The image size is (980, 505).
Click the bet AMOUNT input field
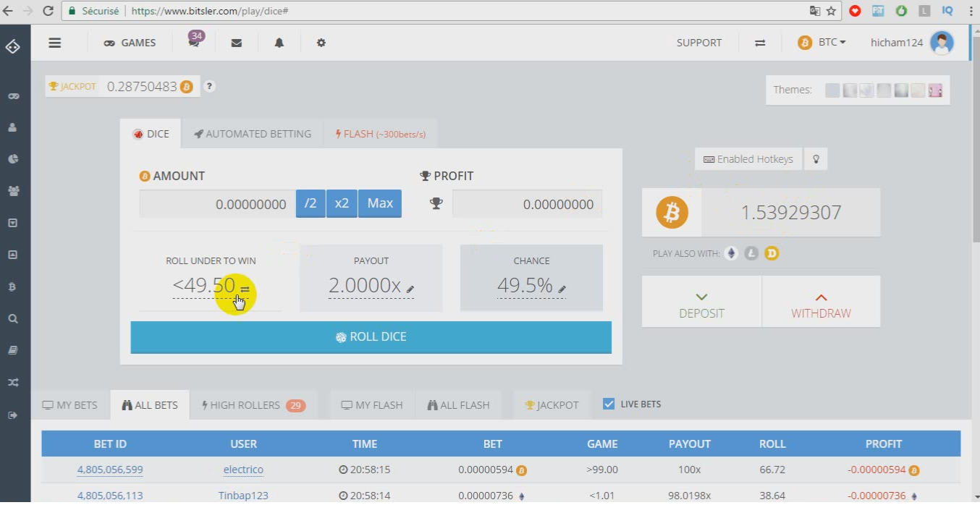click(x=217, y=204)
